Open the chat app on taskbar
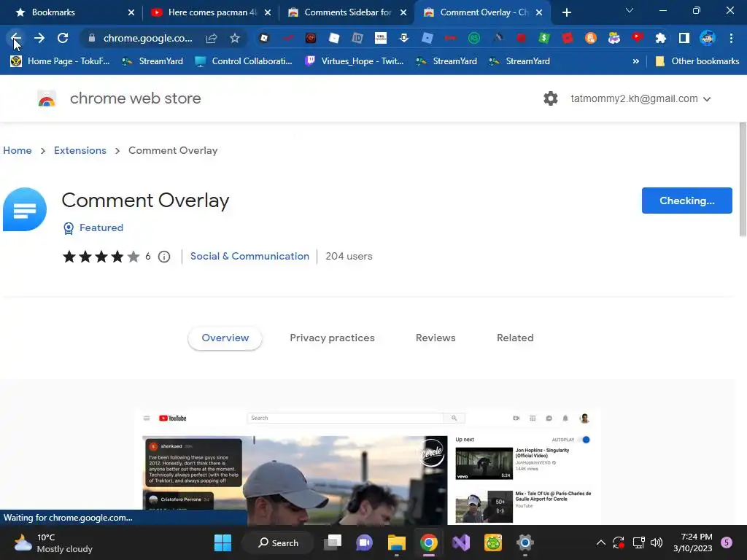 [x=365, y=542]
